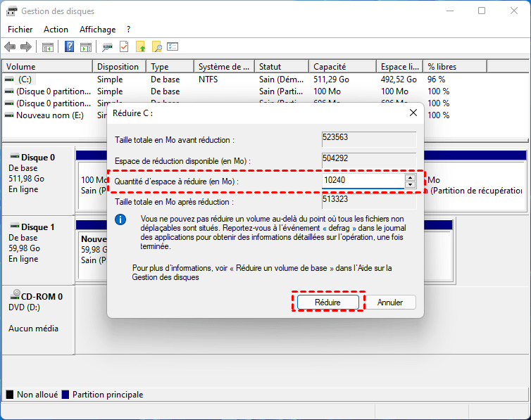Image resolution: width=531 pixels, height=420 pixels.
Task: Open the Fichier menu
Action: coord(20,30)
